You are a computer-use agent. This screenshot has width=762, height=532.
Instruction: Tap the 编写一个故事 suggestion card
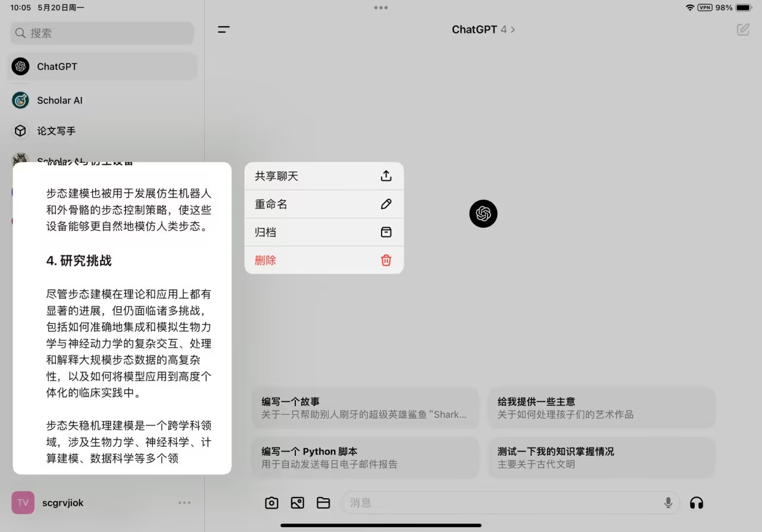(x=365, y=407)
